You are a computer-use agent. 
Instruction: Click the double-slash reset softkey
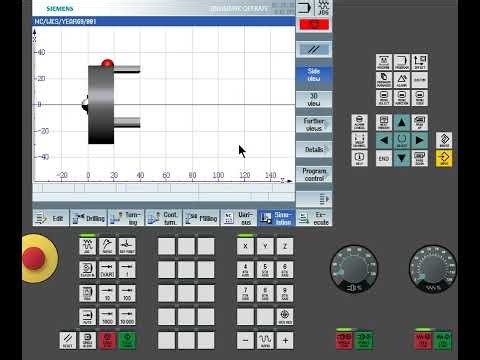pos(314,50)
